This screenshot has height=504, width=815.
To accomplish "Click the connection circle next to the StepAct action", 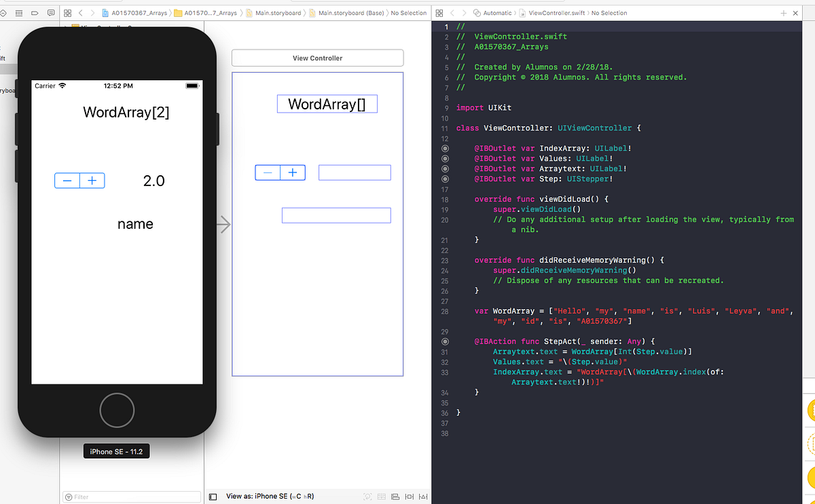I will click(x=444, y=342).
